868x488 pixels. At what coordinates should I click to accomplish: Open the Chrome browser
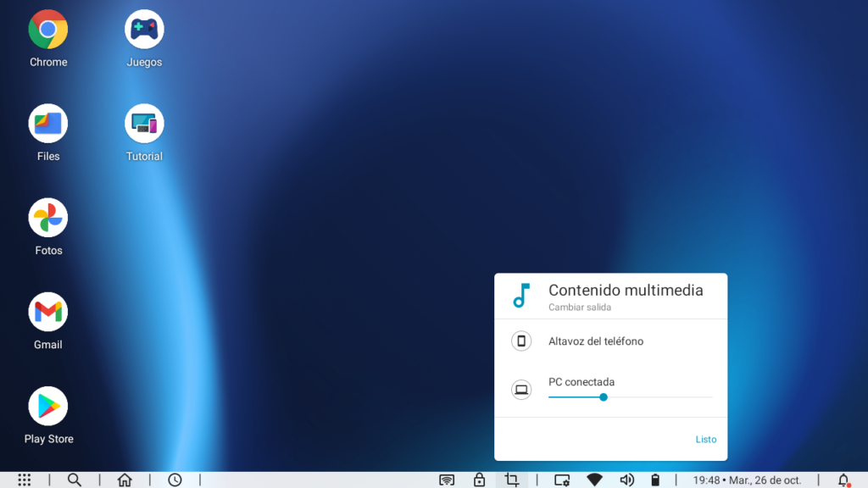pyautogui.click(x=48, y=30)
